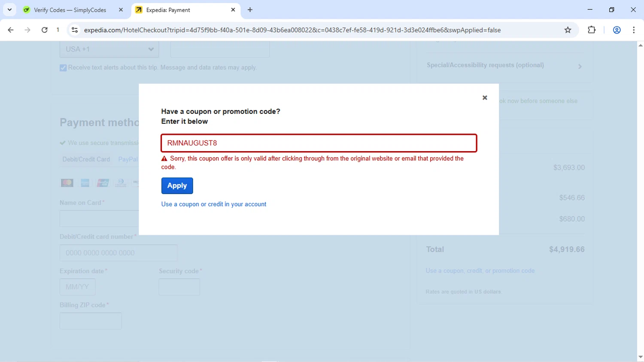Click the $4,919.66 total amount
This screenshot has width=644, height=362.
tap(567, 249)
